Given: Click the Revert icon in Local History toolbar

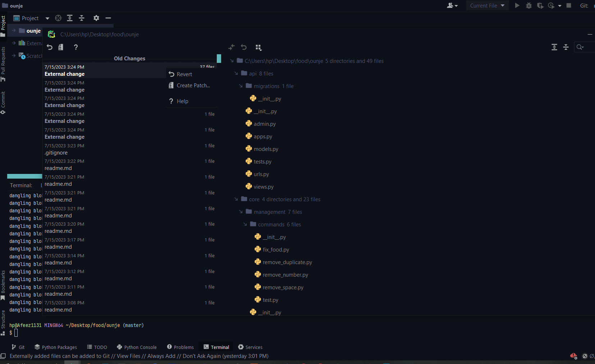Looking at the screenshot, I should tap(50, 47).
